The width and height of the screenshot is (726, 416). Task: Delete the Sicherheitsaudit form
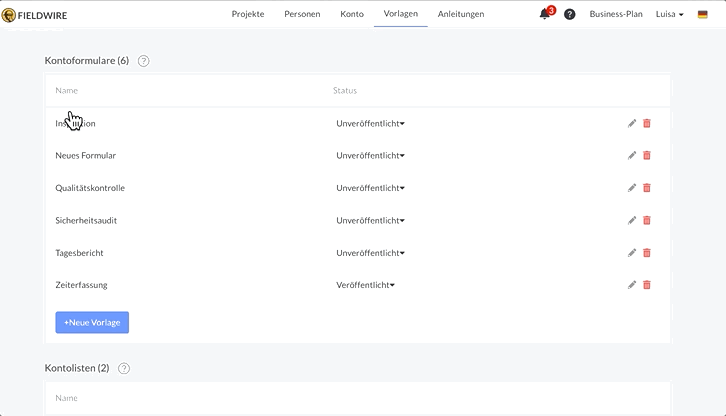click(x=647, y=221)
